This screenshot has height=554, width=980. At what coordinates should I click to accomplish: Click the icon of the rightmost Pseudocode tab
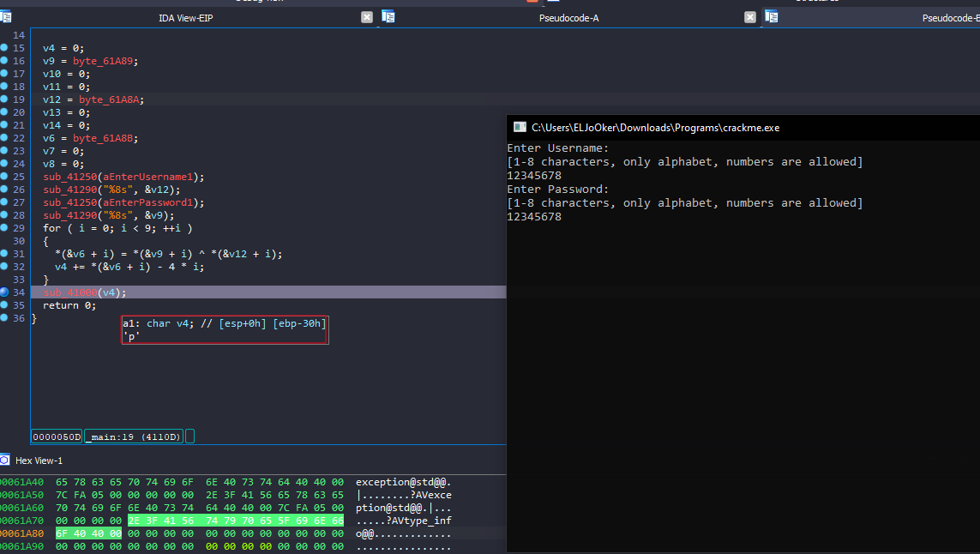(x=772, y=17)
